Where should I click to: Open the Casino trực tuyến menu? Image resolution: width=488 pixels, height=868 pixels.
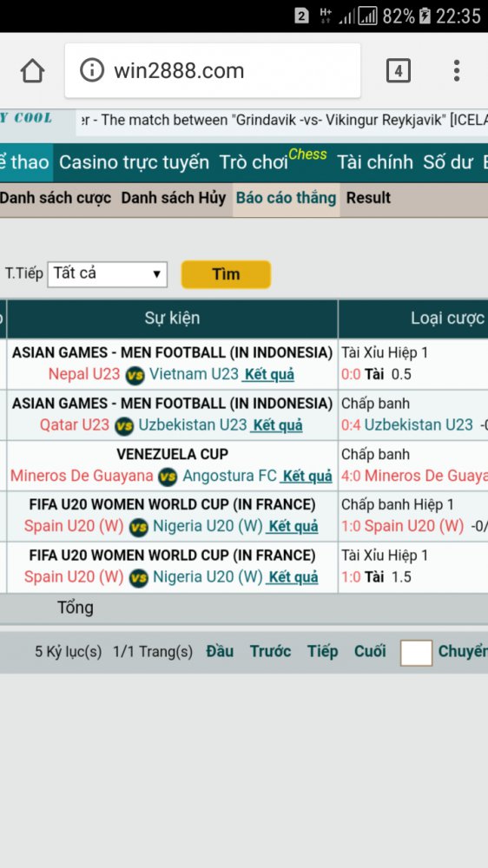tap(134, 162)
